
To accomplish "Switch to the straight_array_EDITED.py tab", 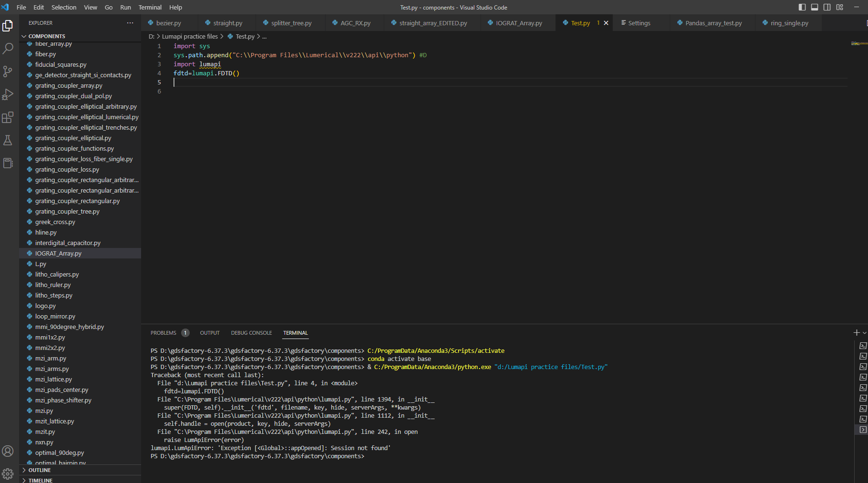I will (x=433, y=23).
